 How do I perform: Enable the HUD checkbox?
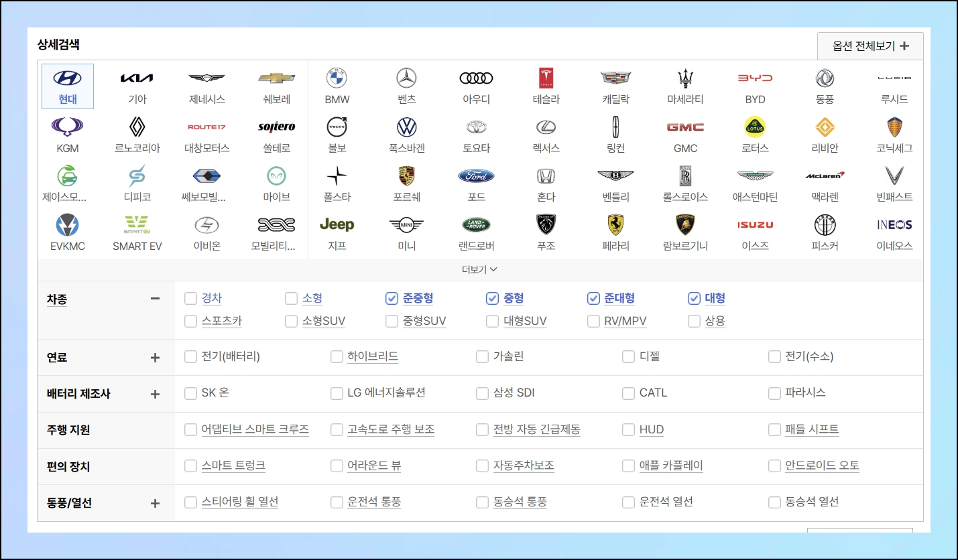[628, 429]
